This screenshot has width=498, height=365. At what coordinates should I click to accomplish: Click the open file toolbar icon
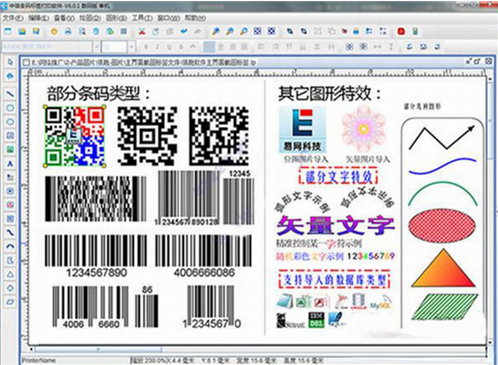(22, 31)
